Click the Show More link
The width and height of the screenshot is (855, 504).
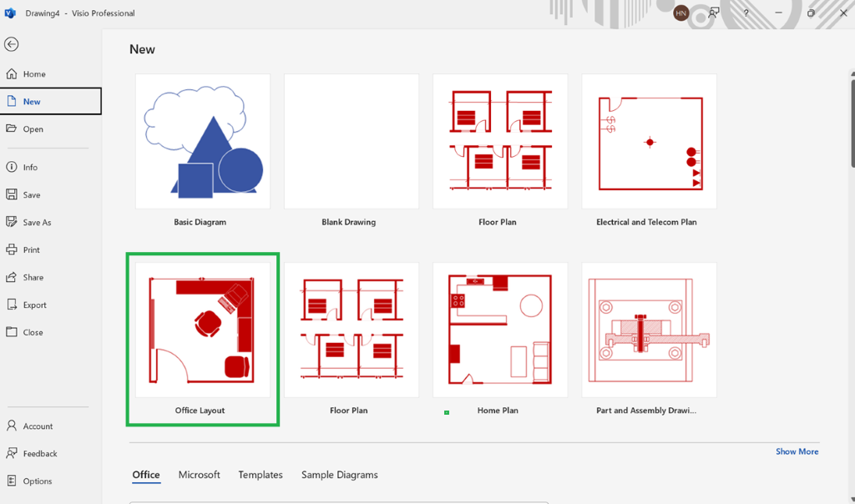pyautogui.click(x=797, y=451)
